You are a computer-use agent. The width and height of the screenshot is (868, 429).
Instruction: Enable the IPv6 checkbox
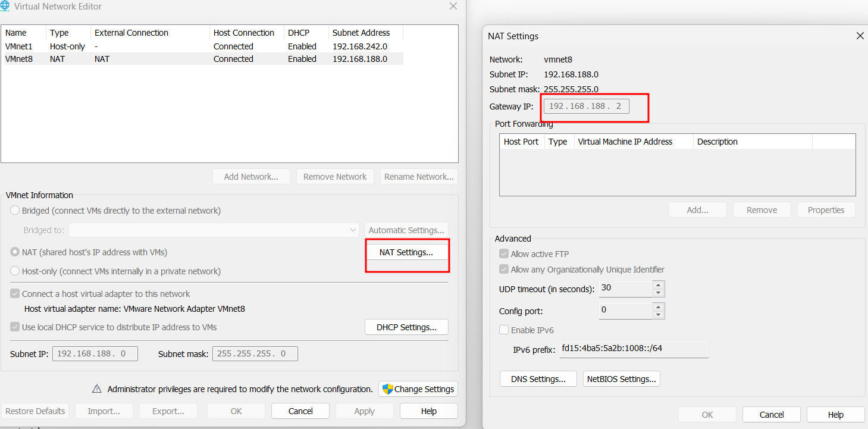coord(504,330)
